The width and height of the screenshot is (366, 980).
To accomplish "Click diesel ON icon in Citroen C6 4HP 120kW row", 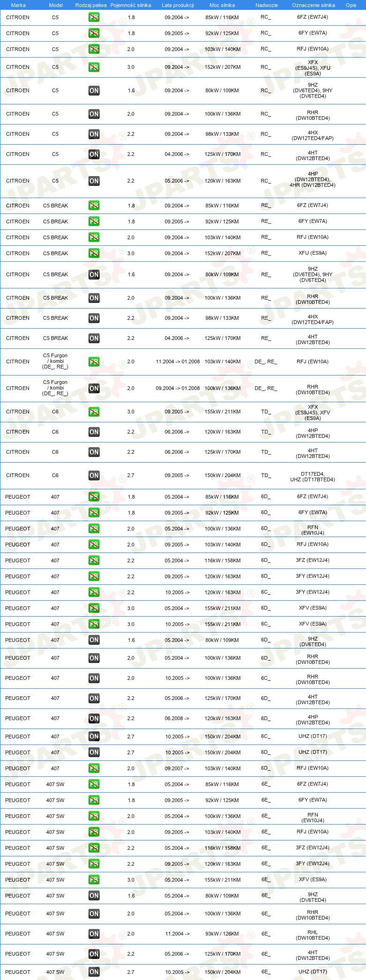I will coord(94,432).
